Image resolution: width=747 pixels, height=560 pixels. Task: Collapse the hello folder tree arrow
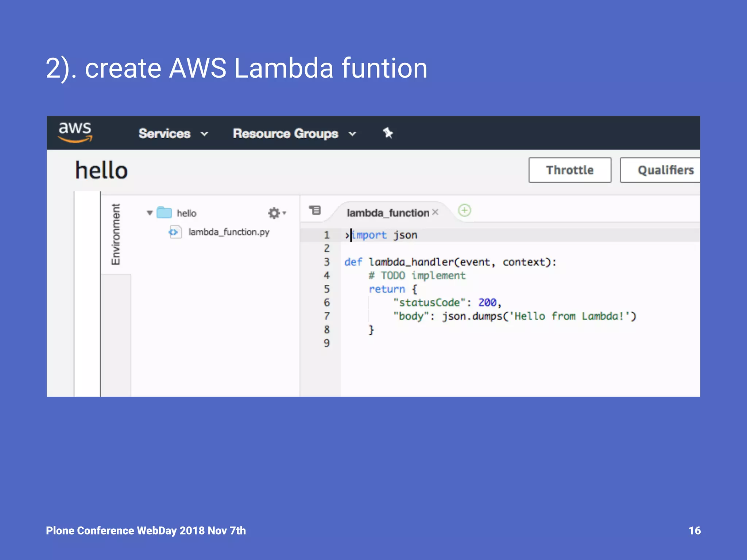click(x=150, y=213)
